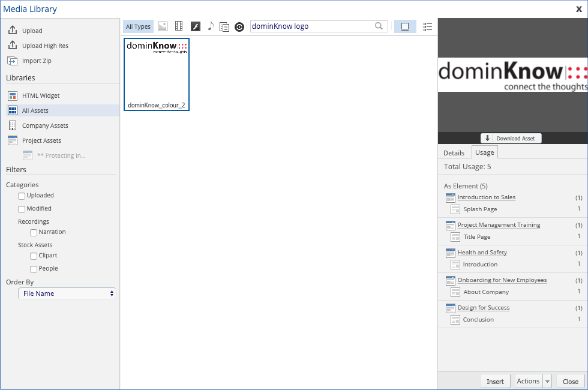Open the Introduction to Sales project link
588x390 pixels.
pos(486,197)
